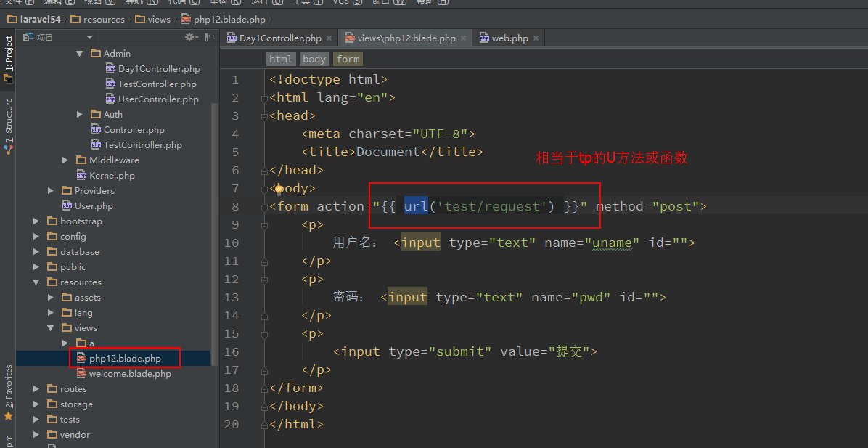
Task: Open the Favorites tool window sidebar button
Action: [x=8, y=392]
